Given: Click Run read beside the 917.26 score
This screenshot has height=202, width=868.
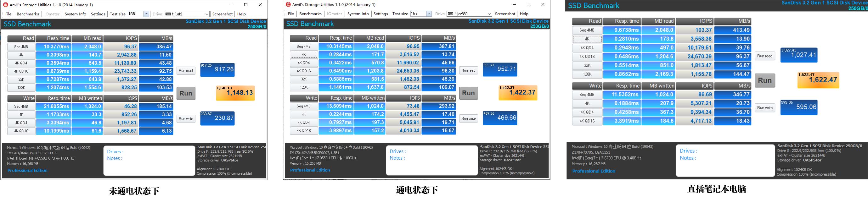Looking at the screenshot, I should [186, 71].
